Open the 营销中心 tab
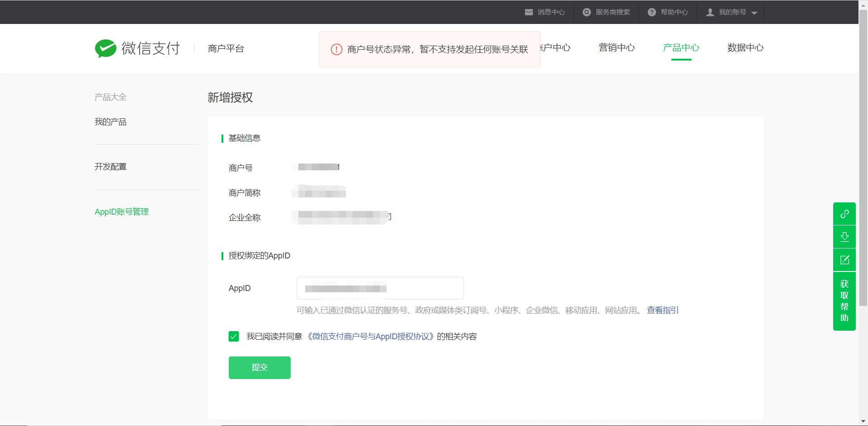Screen dimensions: 868x426 pyautogui.click(x=617, y=47)
